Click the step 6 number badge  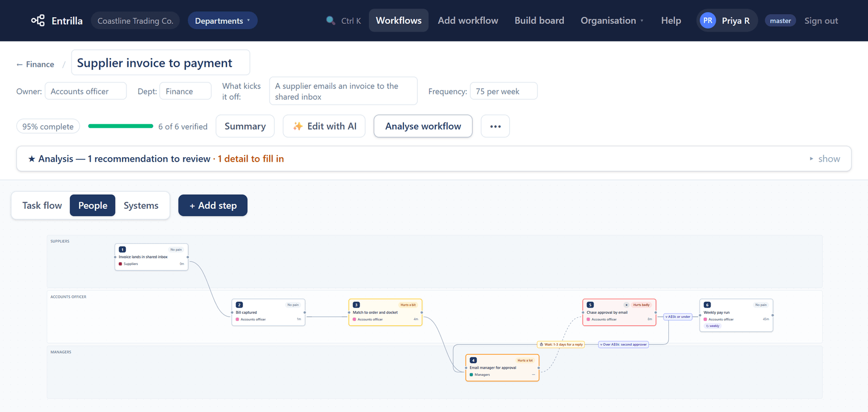click(x=707, y=305)
